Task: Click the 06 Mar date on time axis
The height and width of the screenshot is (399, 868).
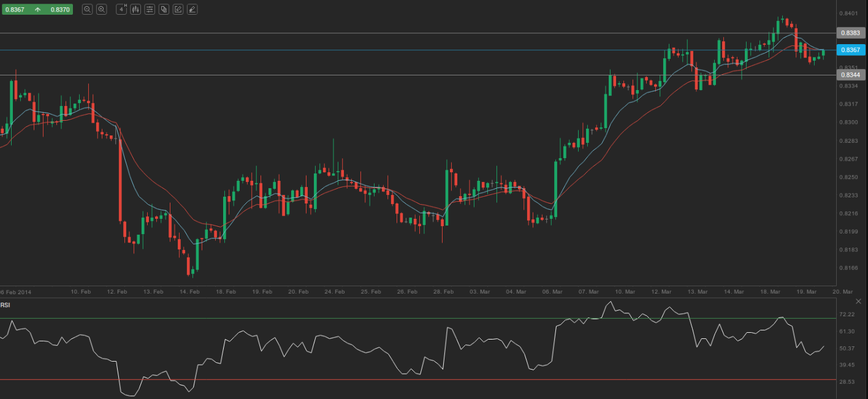Action: click(553, 292)
